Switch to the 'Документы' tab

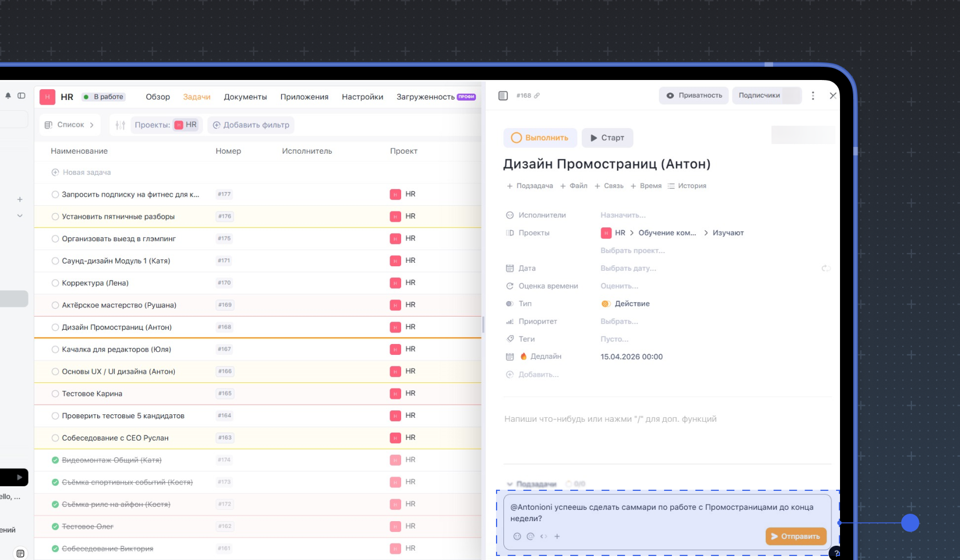[245, 97]
